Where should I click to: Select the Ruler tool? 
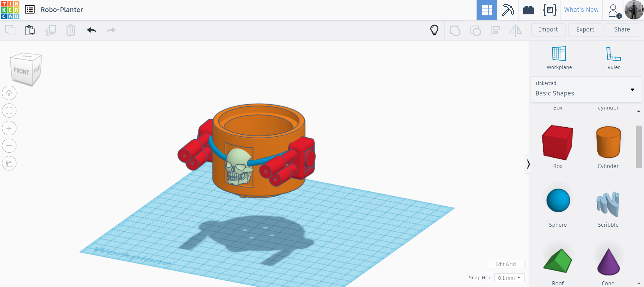click(613, 58)
